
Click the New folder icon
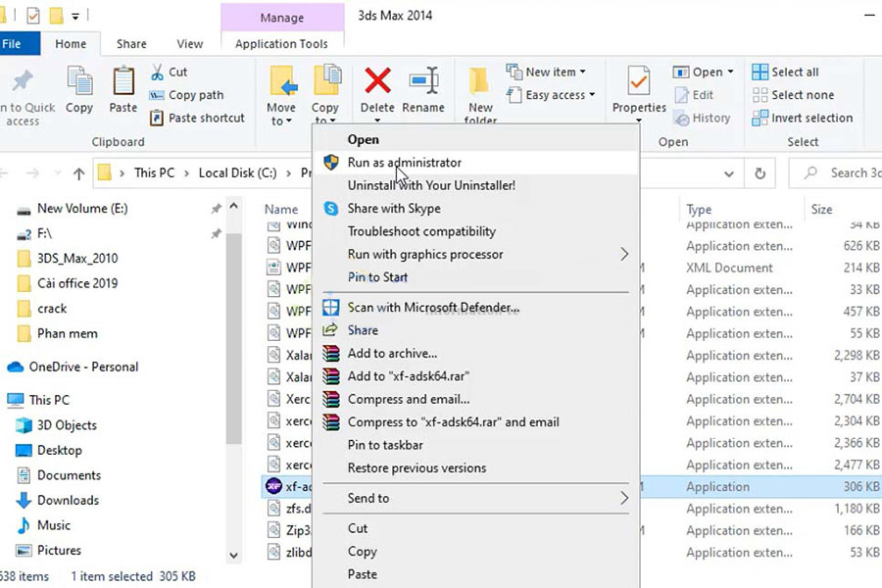pos(480,81)
